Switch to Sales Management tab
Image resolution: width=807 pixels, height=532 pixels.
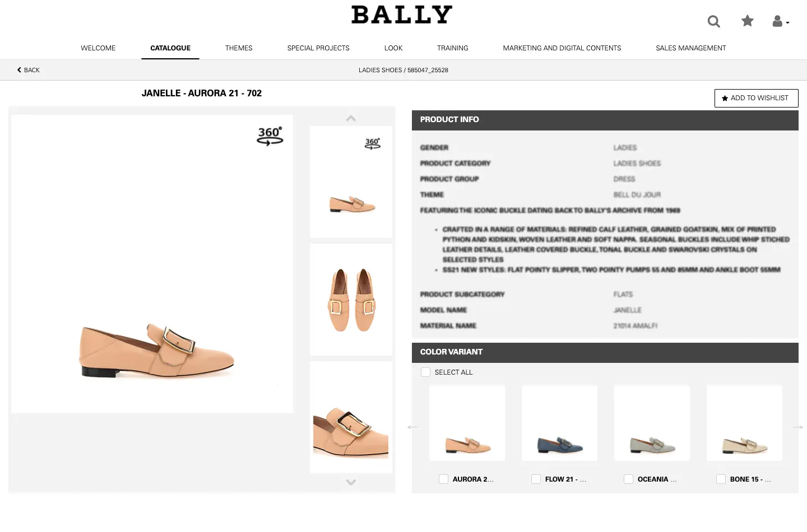pos(691,48)
